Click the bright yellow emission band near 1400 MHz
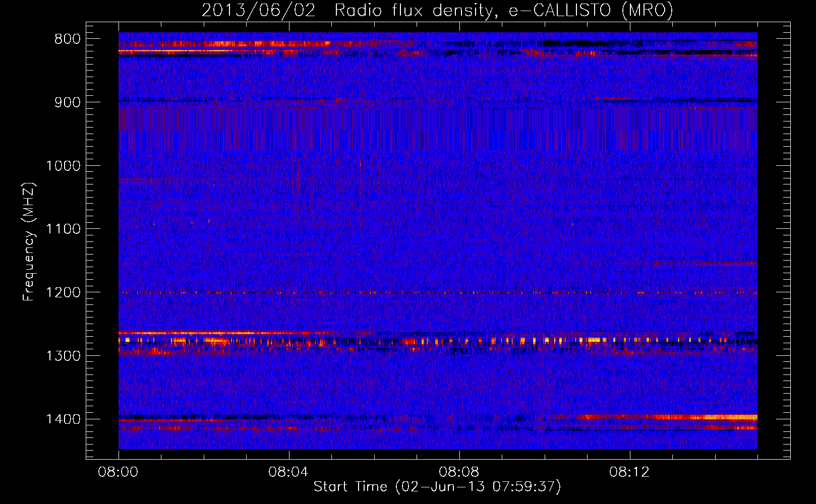Viewport: 816px width, 504px height. (x=706, y=417)
